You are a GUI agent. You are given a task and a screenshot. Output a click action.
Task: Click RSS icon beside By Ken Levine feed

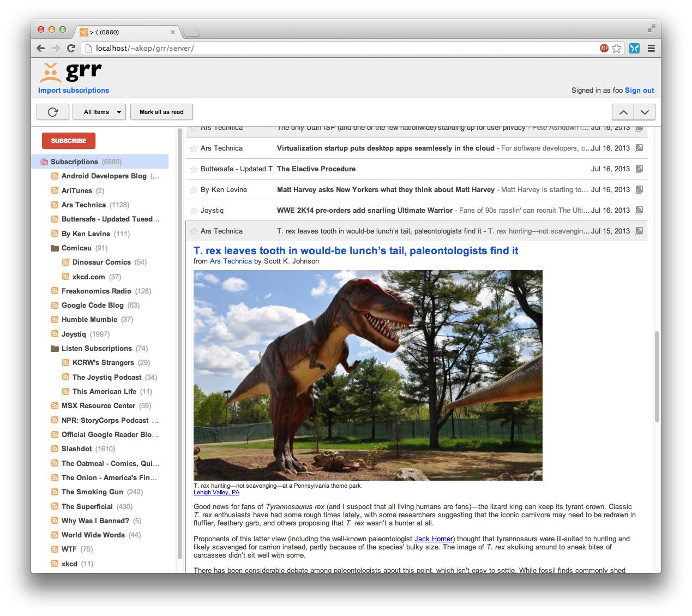(x=55, y=234)
